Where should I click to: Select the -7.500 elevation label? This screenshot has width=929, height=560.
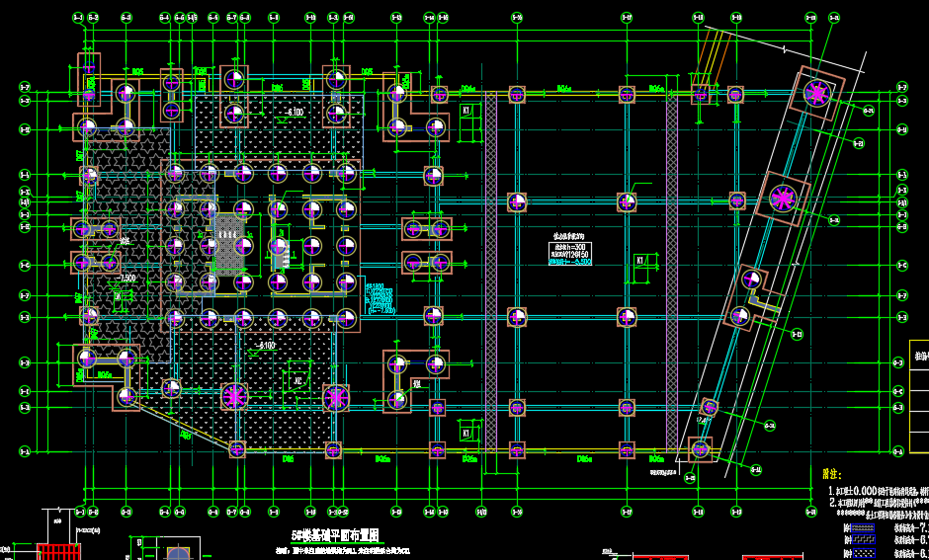click(127, 279)
